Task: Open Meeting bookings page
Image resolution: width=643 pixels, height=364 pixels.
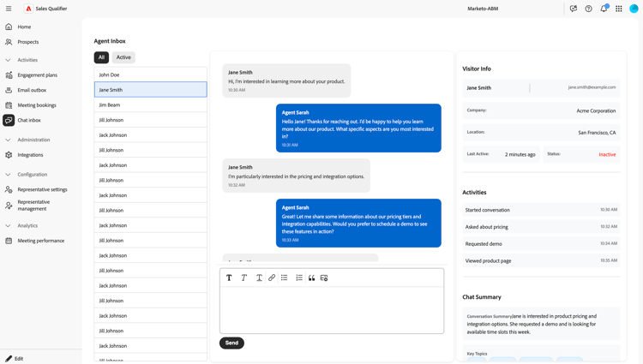Action: click(37, 105)
